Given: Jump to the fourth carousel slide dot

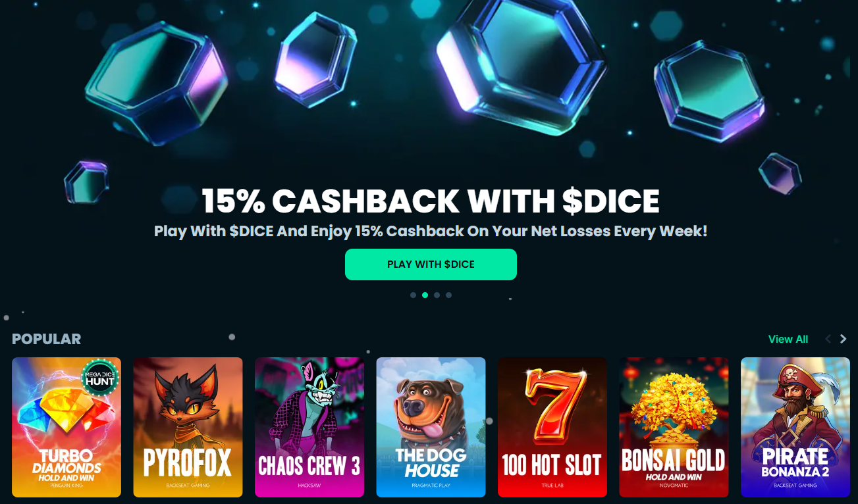Looking at the screenshot, I should click(448, 295).
